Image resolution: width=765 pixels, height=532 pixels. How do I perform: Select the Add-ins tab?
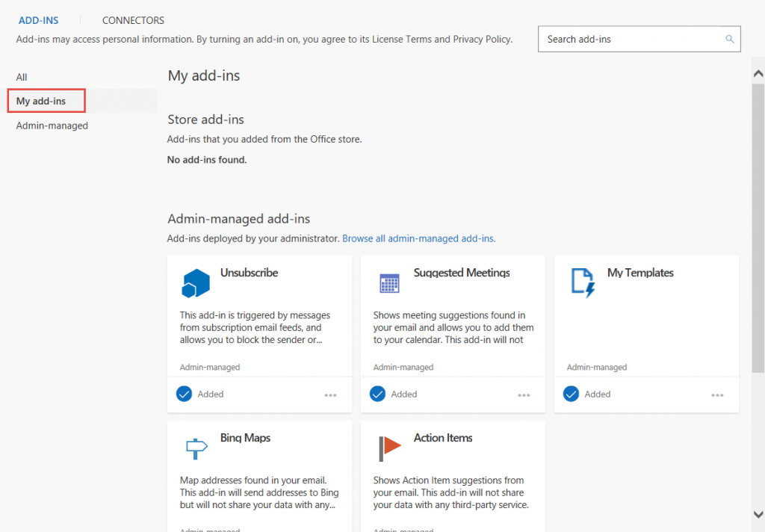39,20
